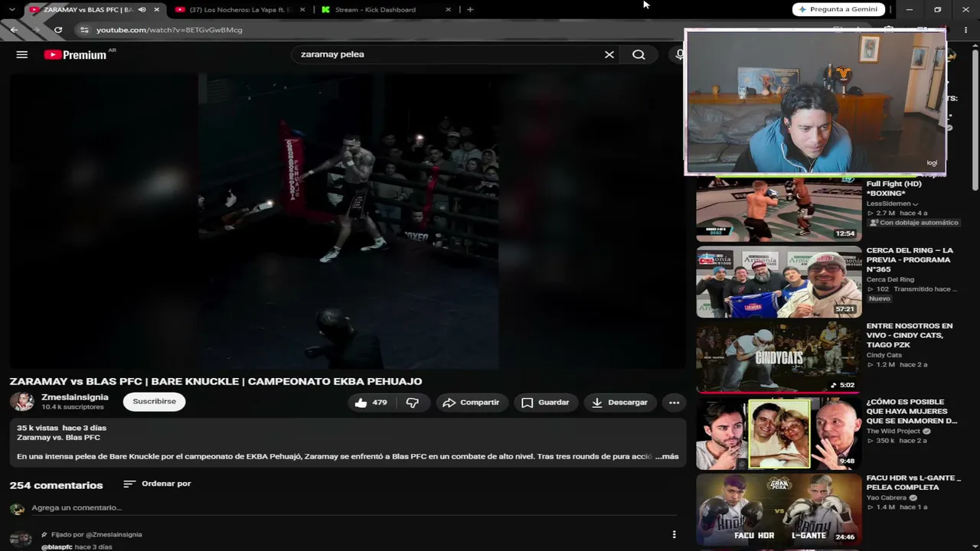Switch to Stream - Kick Dashboard tab

point(386,10)
